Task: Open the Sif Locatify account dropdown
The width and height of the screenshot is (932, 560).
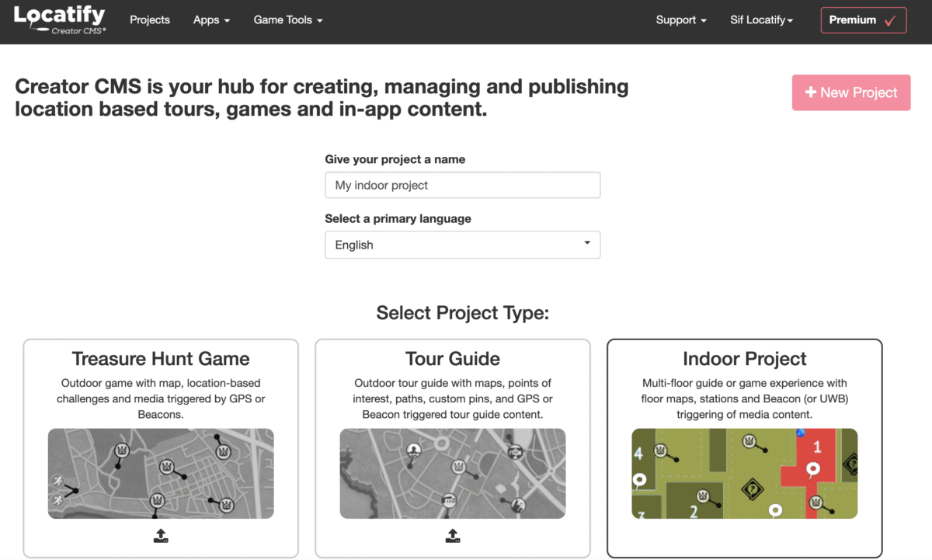Action: click(x=760, y=20)
